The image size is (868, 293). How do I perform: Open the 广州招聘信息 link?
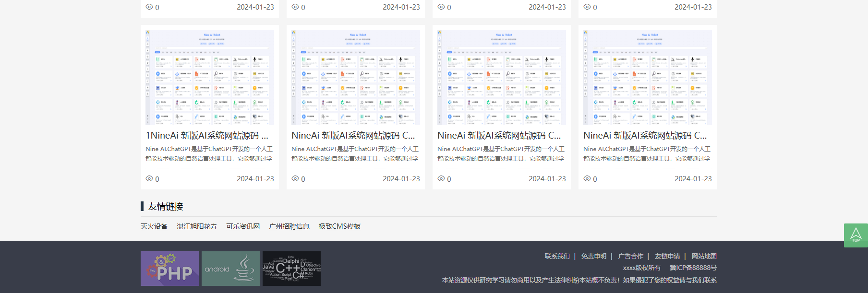[289, 226]
